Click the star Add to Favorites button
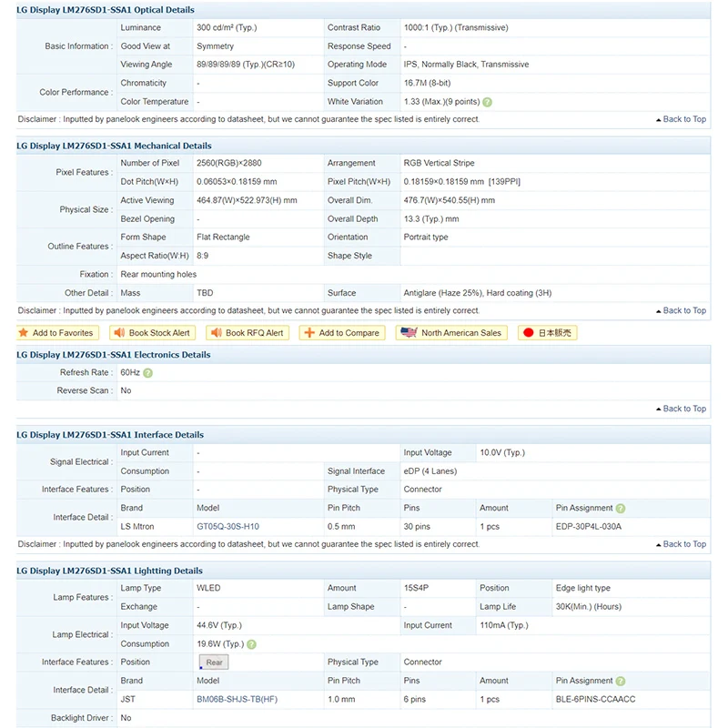 coord(56,333)
